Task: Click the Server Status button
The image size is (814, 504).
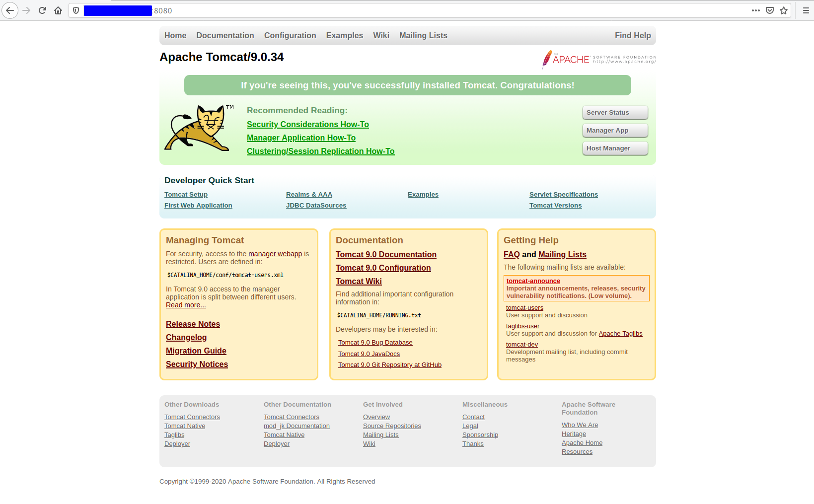Action: (615, 113)
